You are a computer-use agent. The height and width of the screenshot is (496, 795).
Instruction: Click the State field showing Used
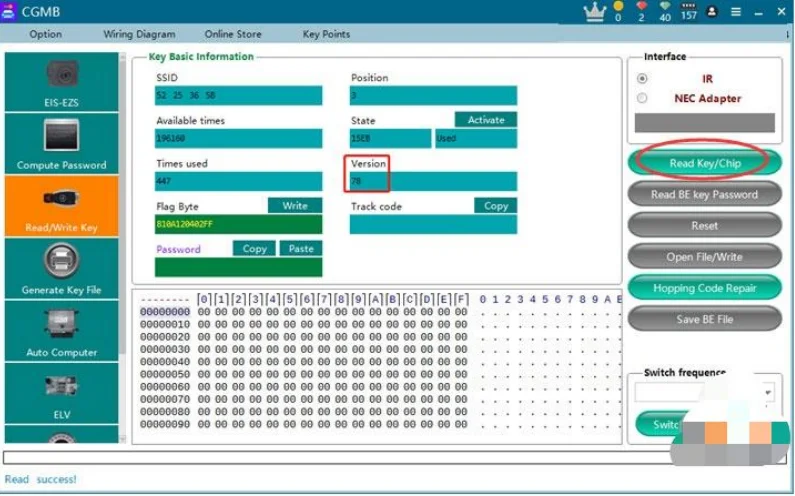click(476, 138)
